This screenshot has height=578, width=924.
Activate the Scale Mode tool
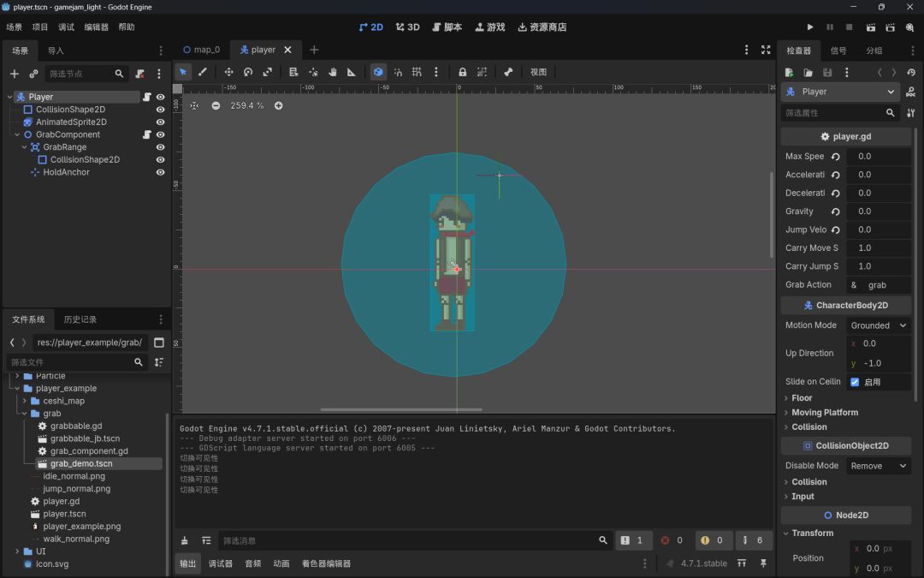[268, 72]
